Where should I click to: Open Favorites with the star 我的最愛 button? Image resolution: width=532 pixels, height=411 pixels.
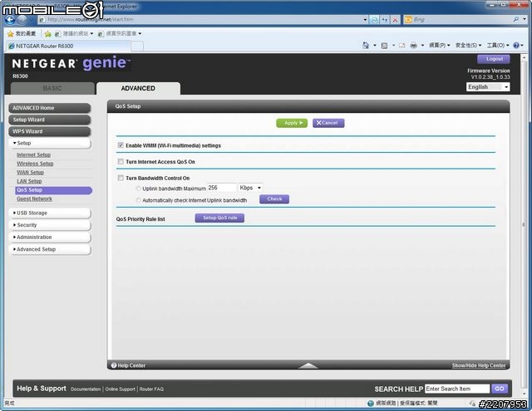click(22, 33)
